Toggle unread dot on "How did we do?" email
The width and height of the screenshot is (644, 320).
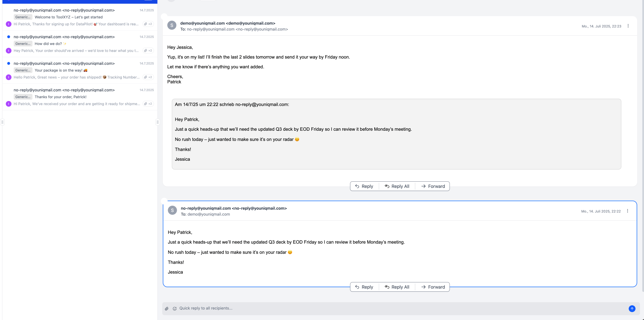(x=9, y=37)
